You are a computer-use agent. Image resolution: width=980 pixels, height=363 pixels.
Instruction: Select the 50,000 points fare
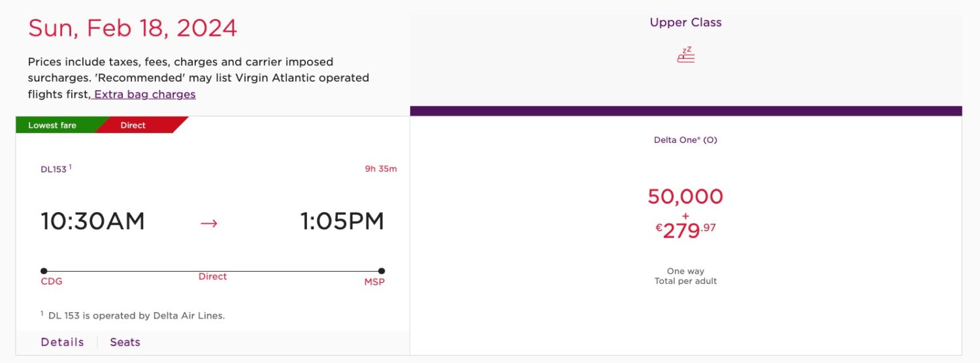pyautogui.click(x=685, y=197)
